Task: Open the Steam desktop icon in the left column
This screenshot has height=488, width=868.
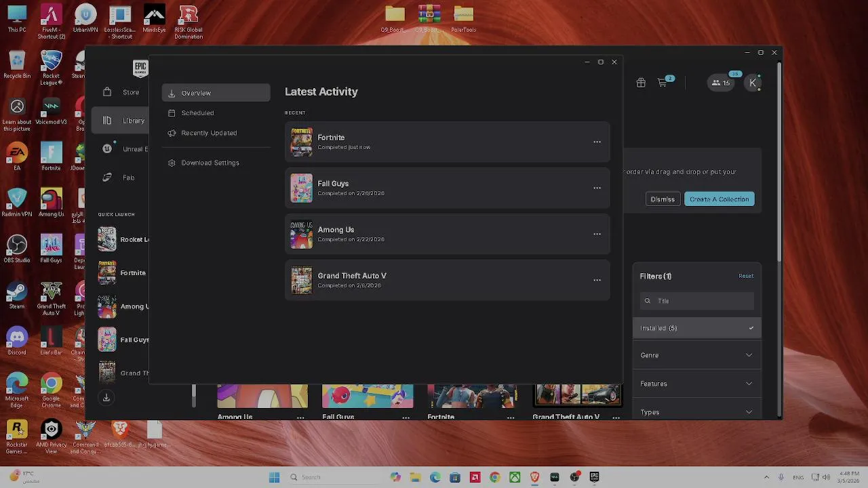Action: pyautogui.click(x=17, y=294)
